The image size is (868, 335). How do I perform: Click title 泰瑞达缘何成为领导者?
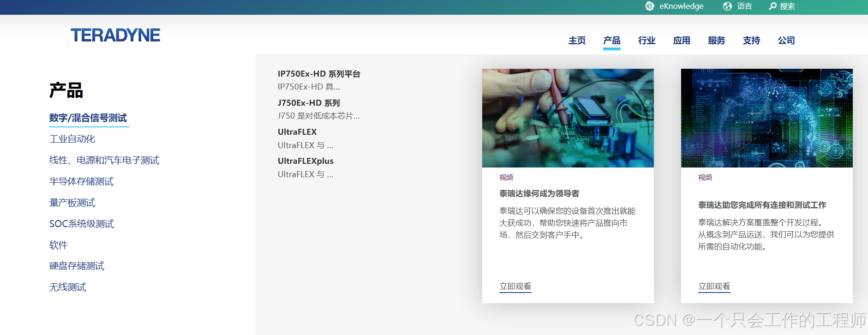[539, 194]
